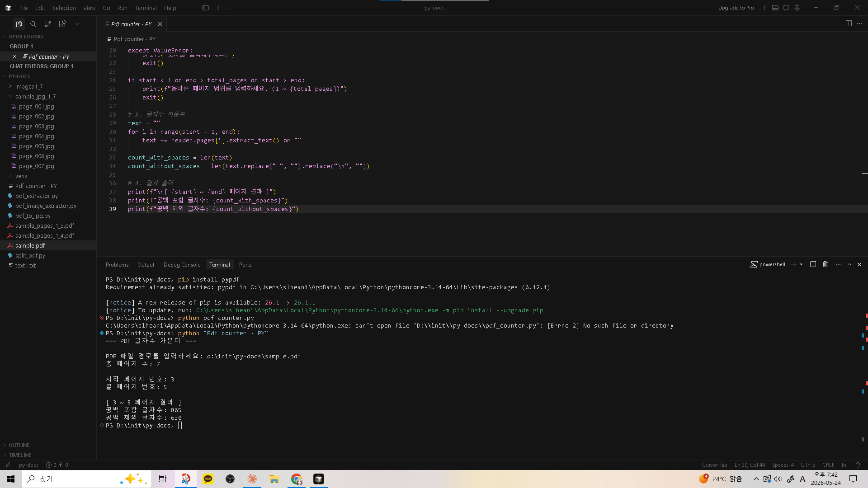This screenshot has width=868, height=488.
Task: Split the terminal panel
Action: [x=813, y=264]
